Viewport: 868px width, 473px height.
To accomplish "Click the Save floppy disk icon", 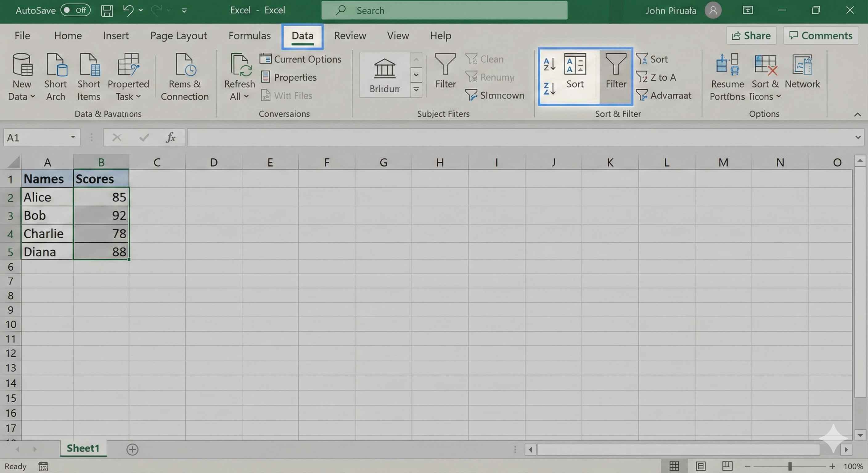I will pos(107,10).
